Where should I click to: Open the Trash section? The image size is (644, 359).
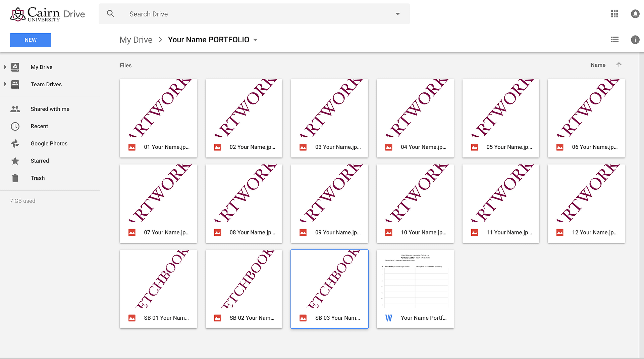(38, 178)
